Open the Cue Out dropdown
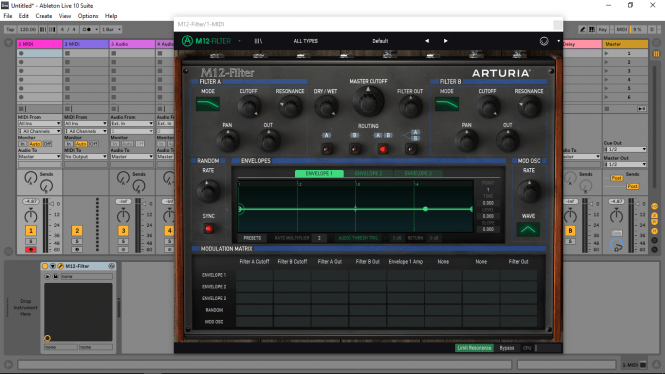 pos(625,149)
